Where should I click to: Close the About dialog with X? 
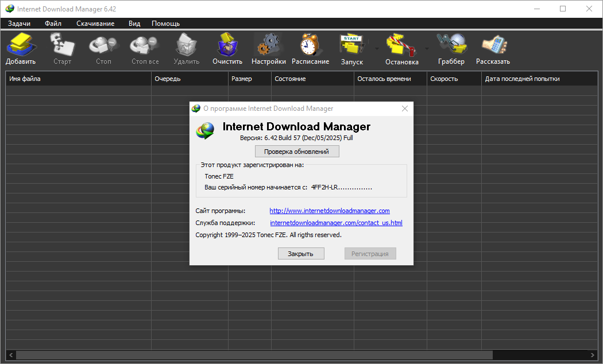click(x=405, y=109)
